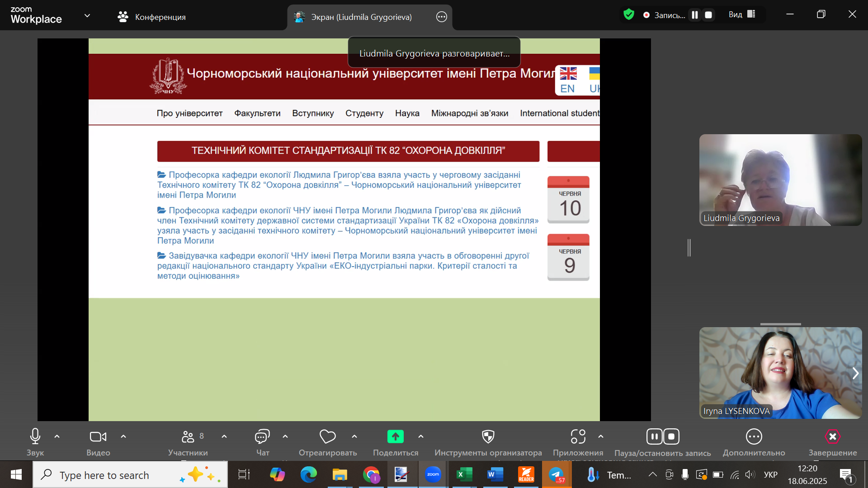Show next participants with right chevron
The image size is (868, 488).
pos(855,373)
